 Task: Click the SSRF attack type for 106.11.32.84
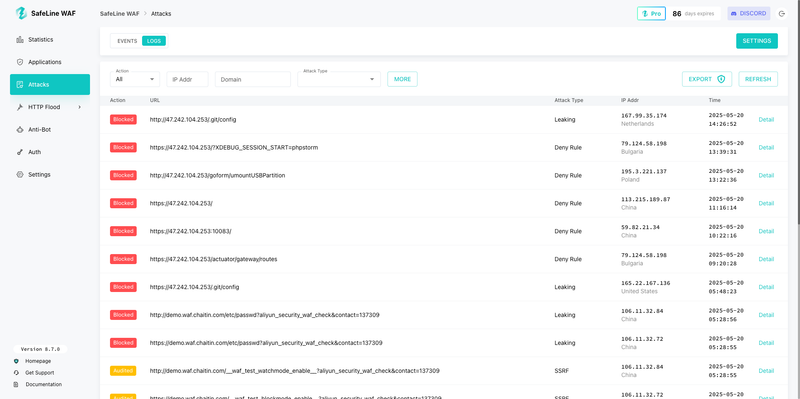[x=562, y=371]
